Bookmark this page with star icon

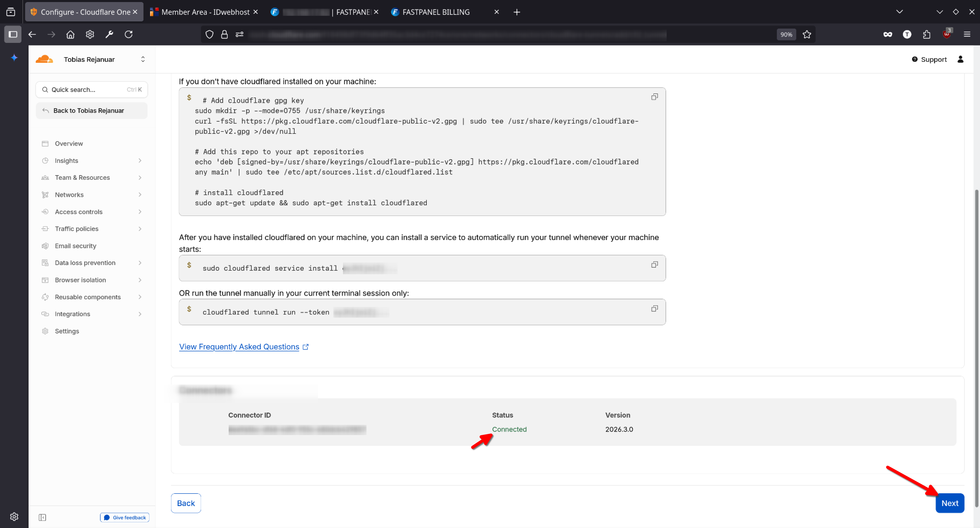(806, 35)
